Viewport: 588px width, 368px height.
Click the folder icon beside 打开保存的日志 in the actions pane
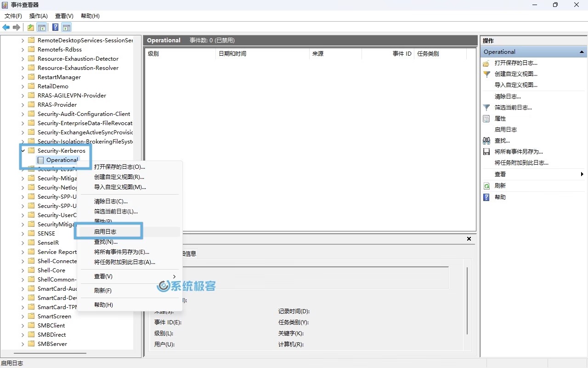click(486, 63)
